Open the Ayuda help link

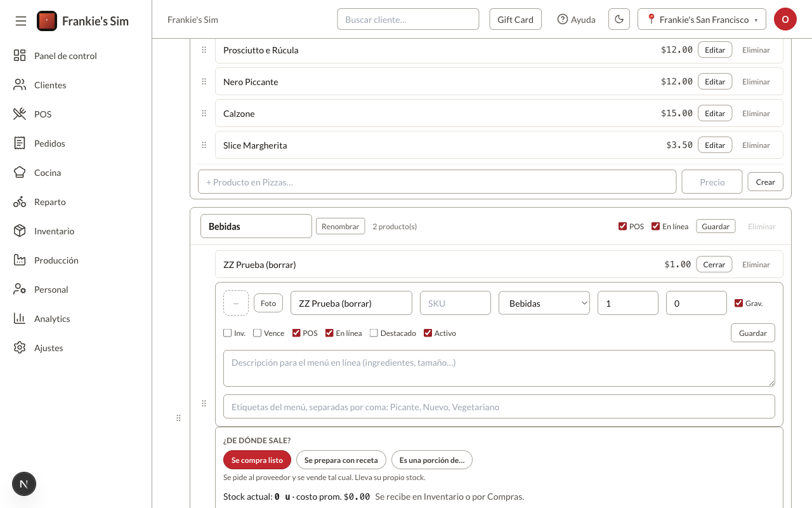coord(576,20)
